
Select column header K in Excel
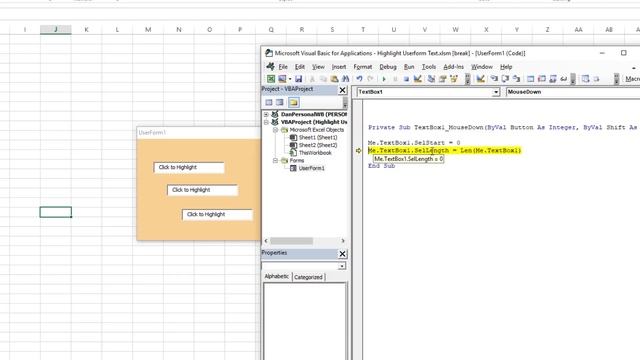point(87,29)
